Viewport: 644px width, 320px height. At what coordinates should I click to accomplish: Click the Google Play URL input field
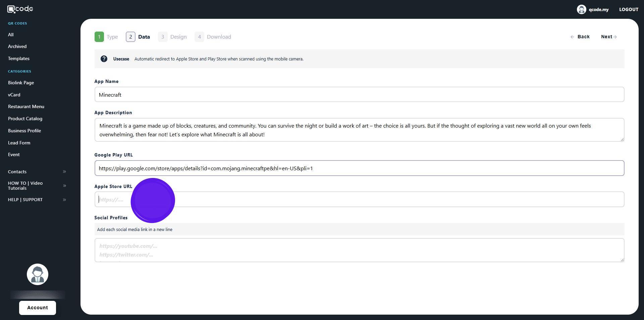tap(359, 168)
